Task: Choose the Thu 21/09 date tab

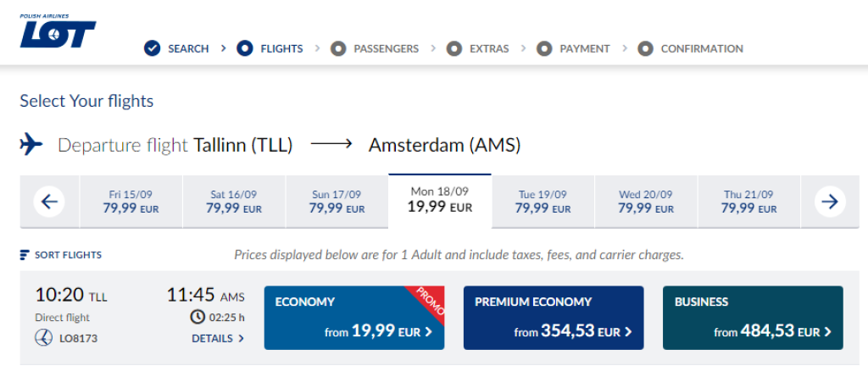Action: pyautogui.click(x=748, y=202)
